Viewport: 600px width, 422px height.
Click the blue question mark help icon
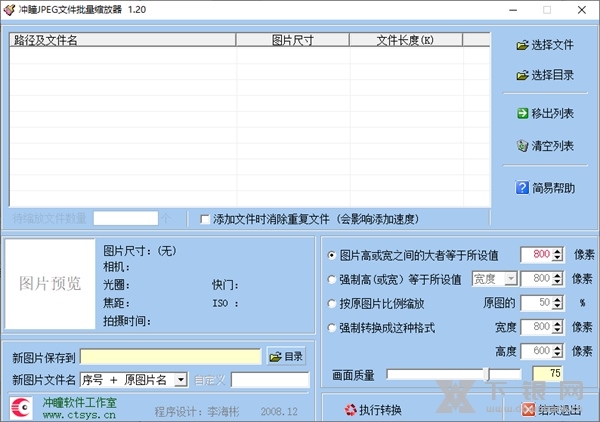tap(522, 187)
